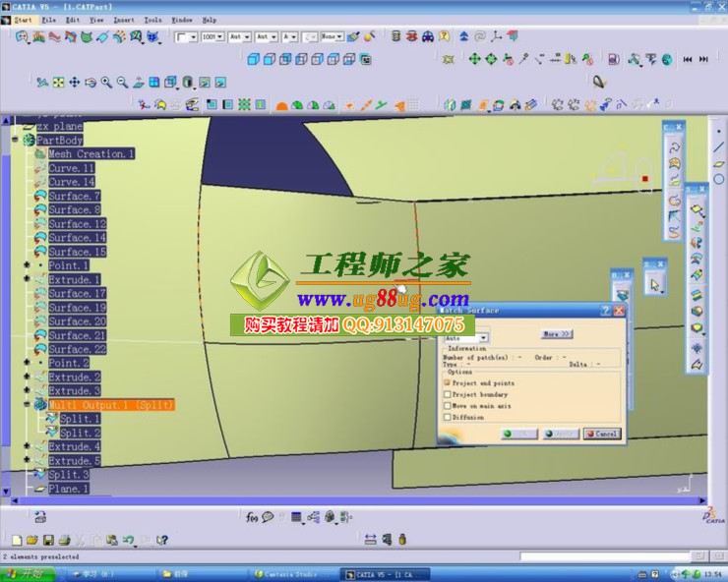Click the Normal View icon
Screen dimensions: 728x582
[139, 83]
